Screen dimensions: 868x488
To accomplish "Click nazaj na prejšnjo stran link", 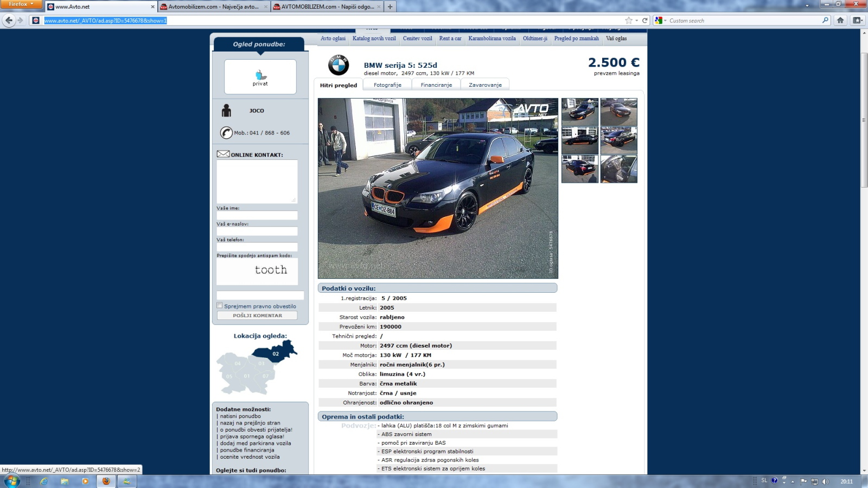I will pyautogui.click(x=250, y=423).
